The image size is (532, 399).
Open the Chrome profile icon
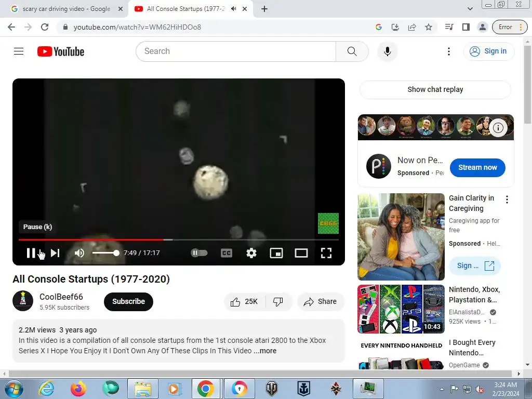click(483, 27)
